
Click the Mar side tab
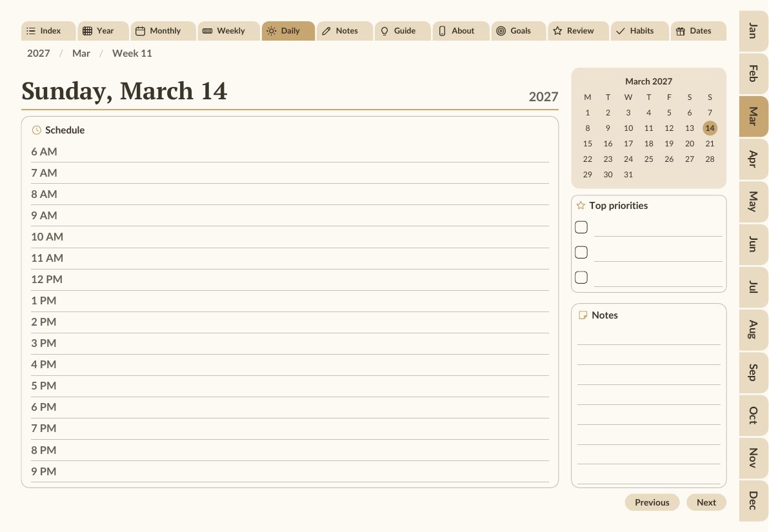(x=754, y=116)
